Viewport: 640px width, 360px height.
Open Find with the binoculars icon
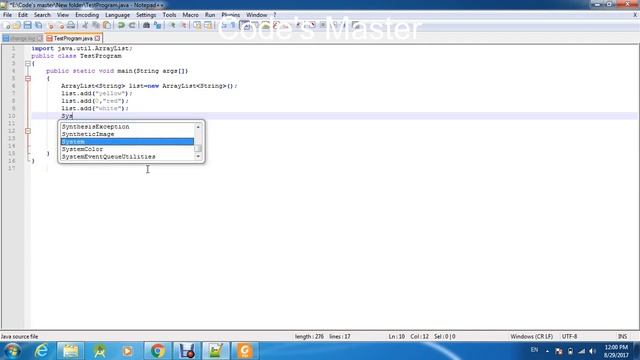tap(147, 25)
